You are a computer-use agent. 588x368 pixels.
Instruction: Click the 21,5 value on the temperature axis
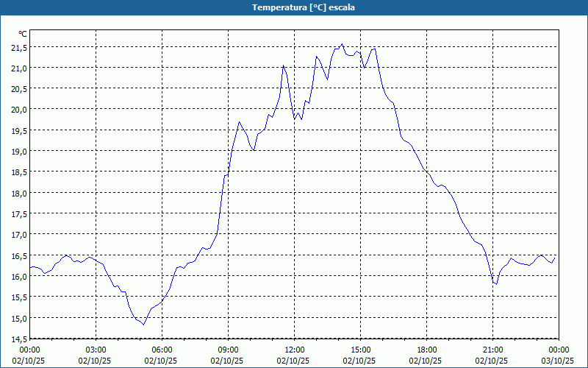(x=18, y=47)
